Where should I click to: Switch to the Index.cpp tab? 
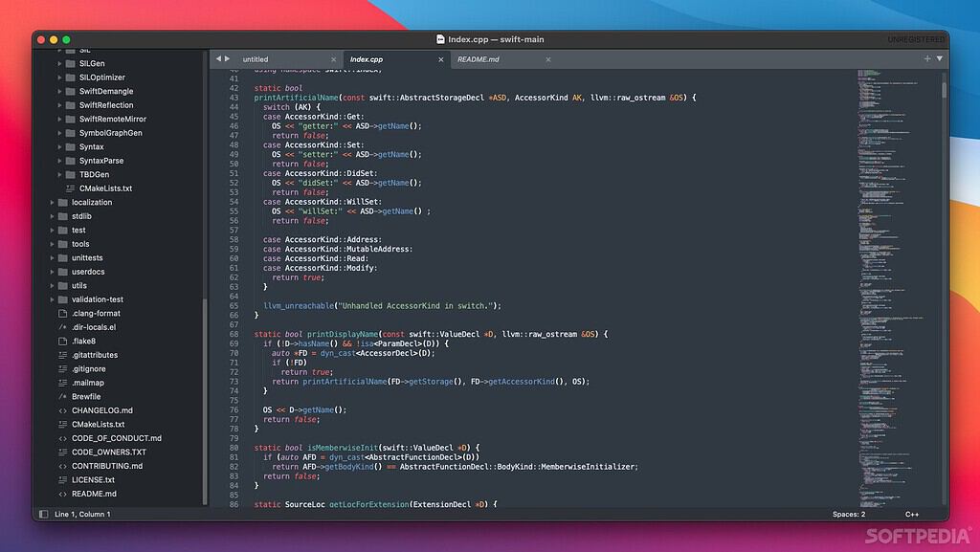click(396, 59)
